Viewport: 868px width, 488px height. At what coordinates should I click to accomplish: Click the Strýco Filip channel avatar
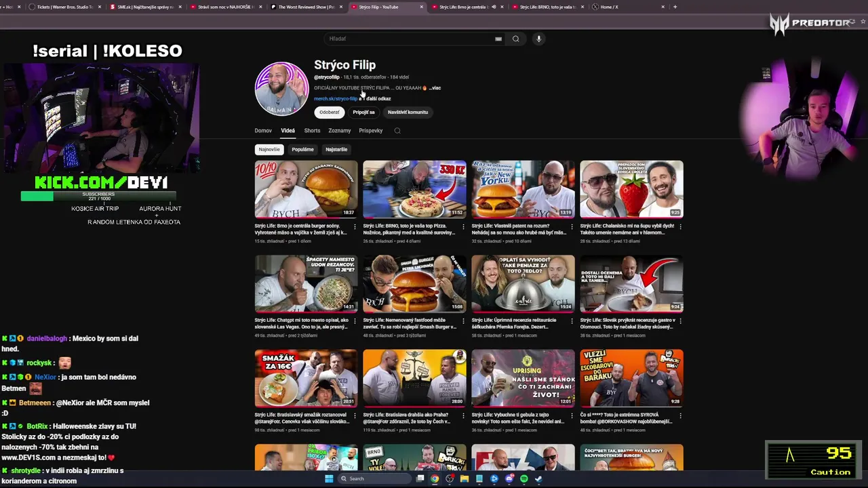pos(281,89)
